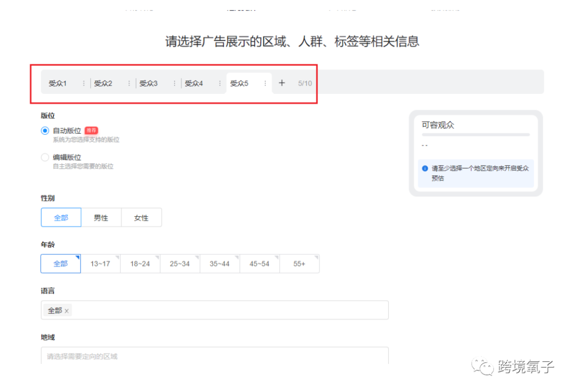Select the 自动版位 radio button
This screenshot has width=573, height=392.
point(45,130)
